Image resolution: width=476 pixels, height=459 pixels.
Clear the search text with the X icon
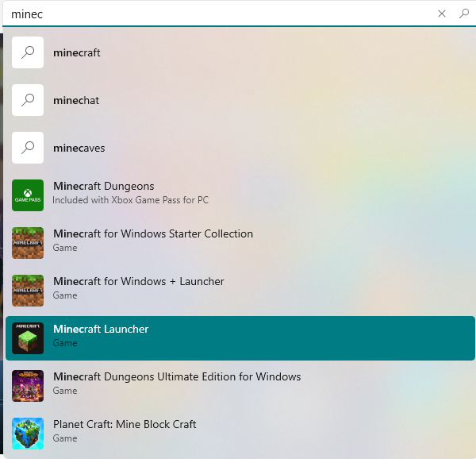click(x=442, y=13)
